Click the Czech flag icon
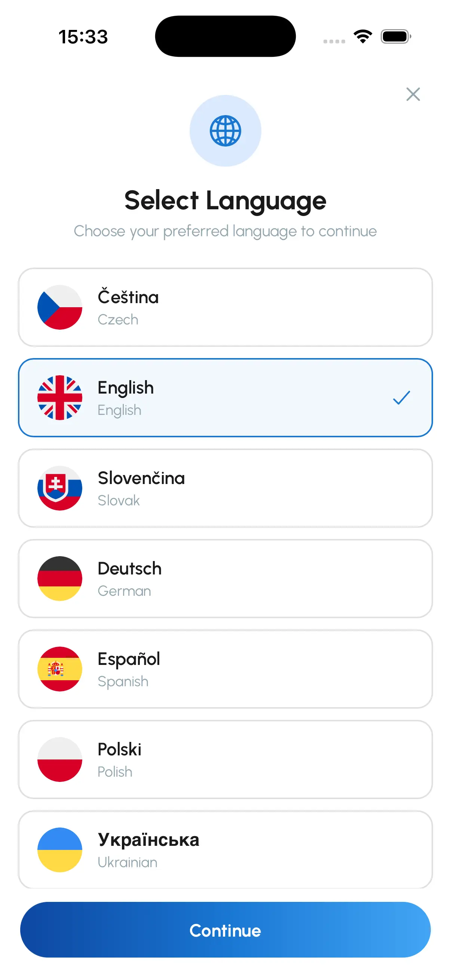This screenshot has width=451, height=980. (x=60, y=307)
